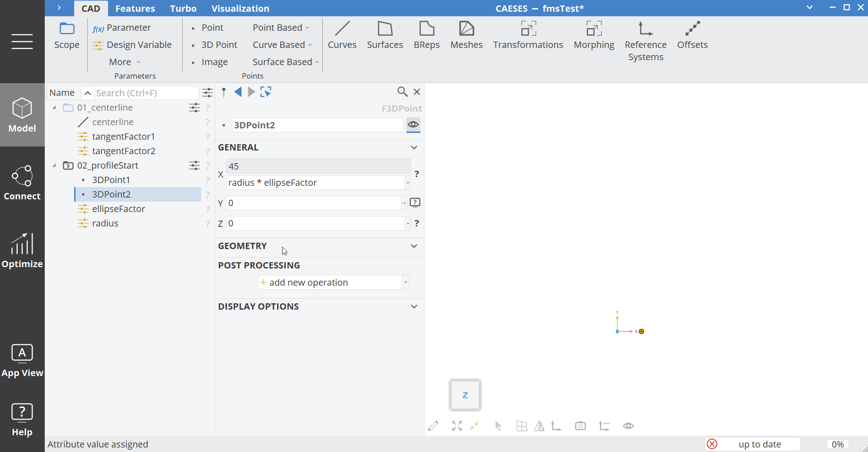Activate the four-view layout icon in the viewport
This screenshot has height=452, width=868.
(x=521, y=426)
